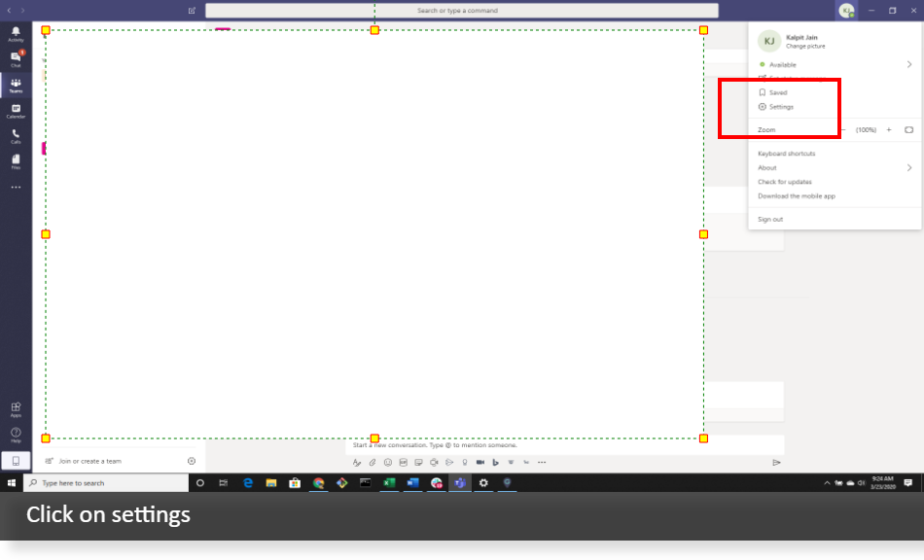Start a meeting with the camera icon
924x560 pixels.
(434, 462)
